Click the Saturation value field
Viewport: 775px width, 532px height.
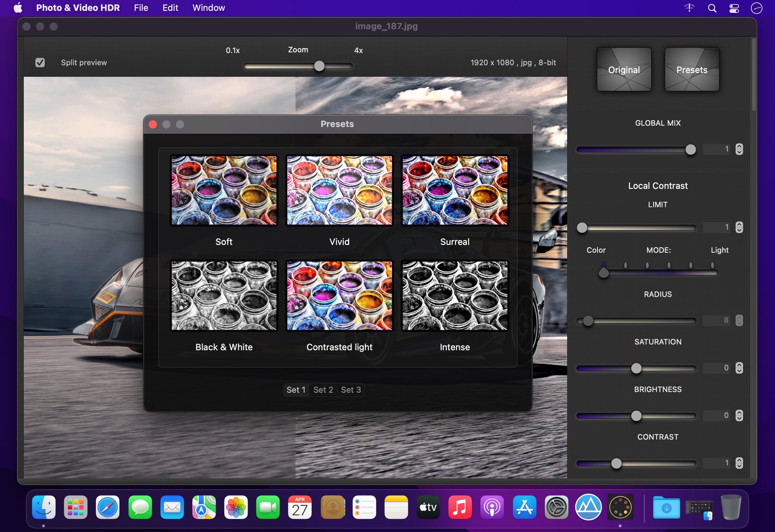point(717,368)
